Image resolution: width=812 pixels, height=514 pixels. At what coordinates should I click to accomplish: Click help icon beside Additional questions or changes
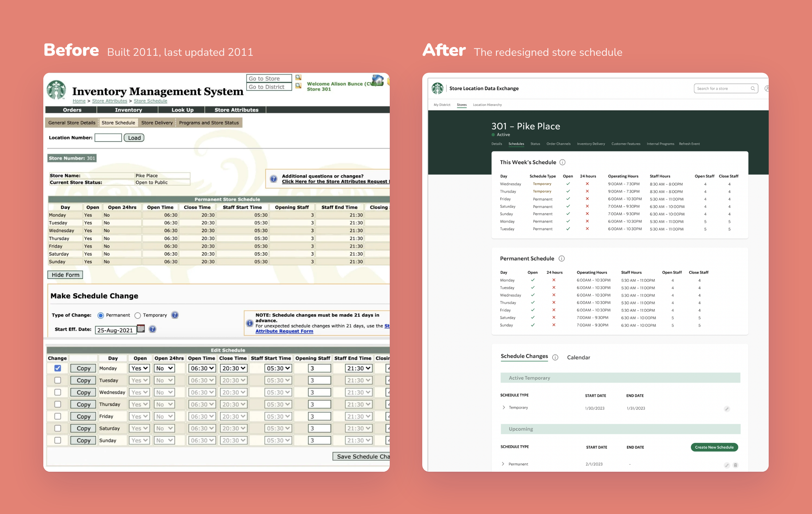274,179
